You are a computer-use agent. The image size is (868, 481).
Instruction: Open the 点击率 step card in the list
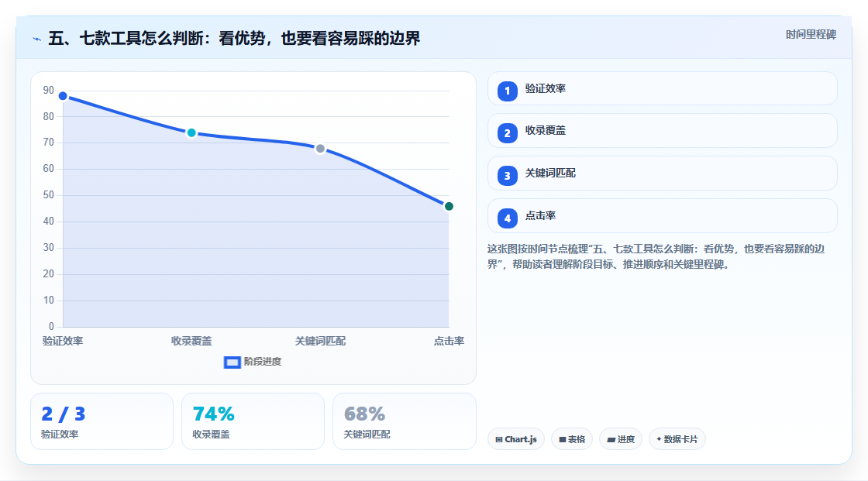662,216
